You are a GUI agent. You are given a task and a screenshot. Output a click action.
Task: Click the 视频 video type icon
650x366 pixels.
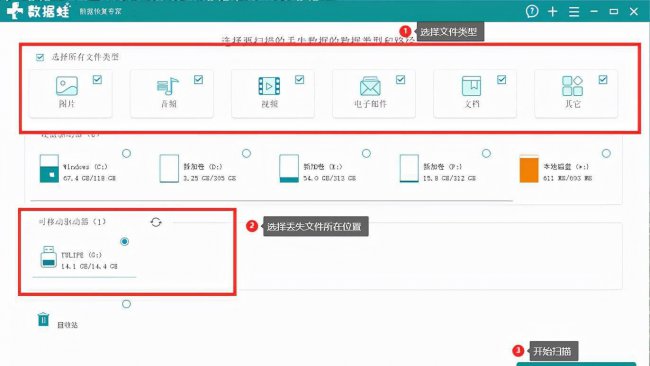[x=269, y=86]
